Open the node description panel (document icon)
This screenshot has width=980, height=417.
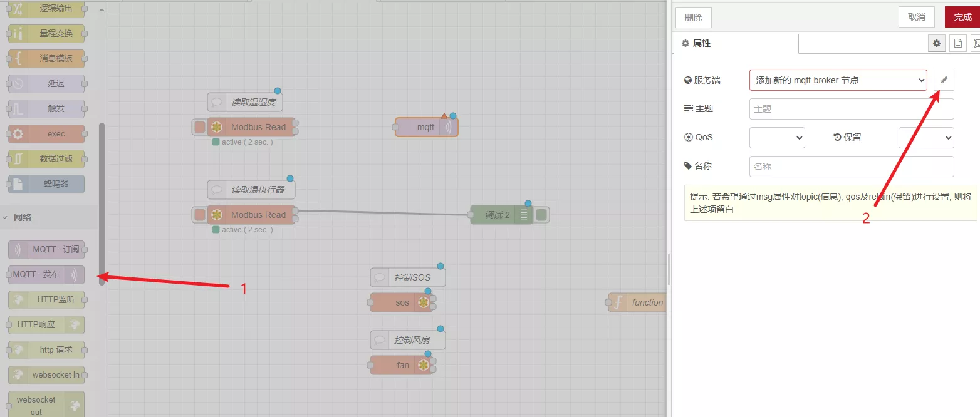pyautogui.click(x=957, y=43)
